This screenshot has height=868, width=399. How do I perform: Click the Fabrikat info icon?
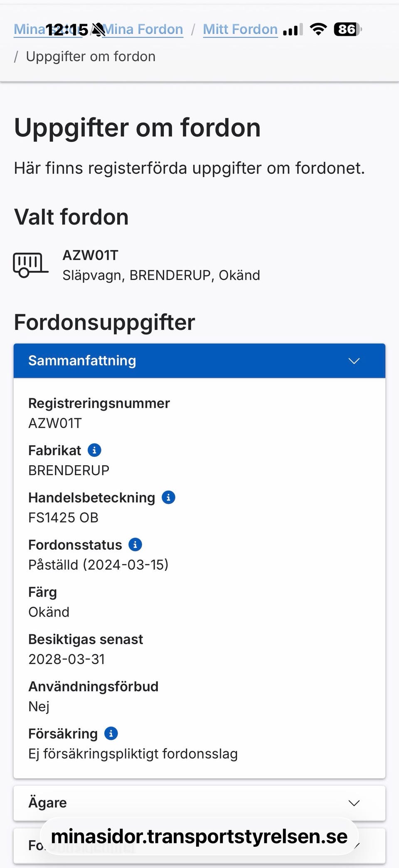[94, 450]
